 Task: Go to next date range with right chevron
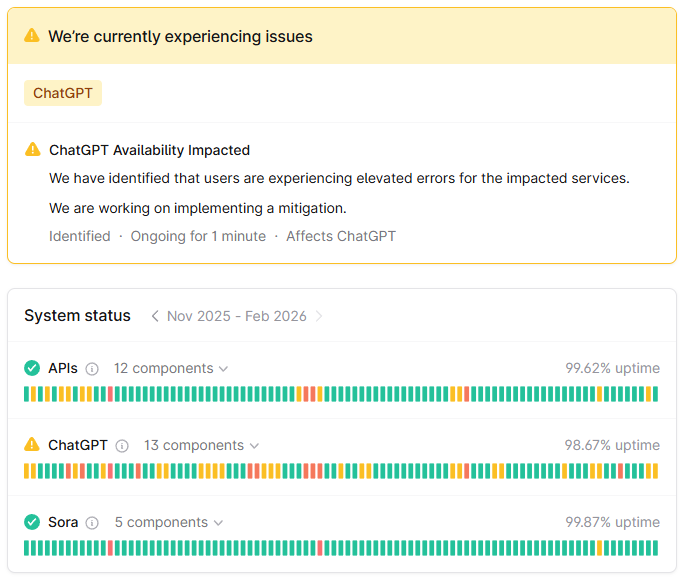(319, 316)
